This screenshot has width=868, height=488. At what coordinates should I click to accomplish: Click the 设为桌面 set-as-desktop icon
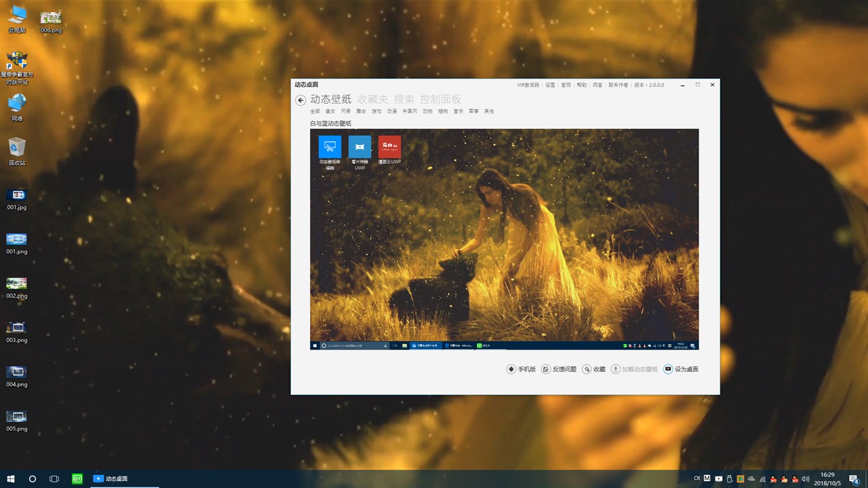point(668,368)
